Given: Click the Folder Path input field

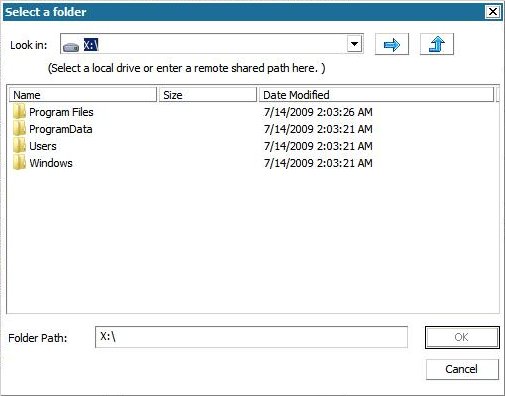Looking at the screenshot, I should [x=251, y=337].
